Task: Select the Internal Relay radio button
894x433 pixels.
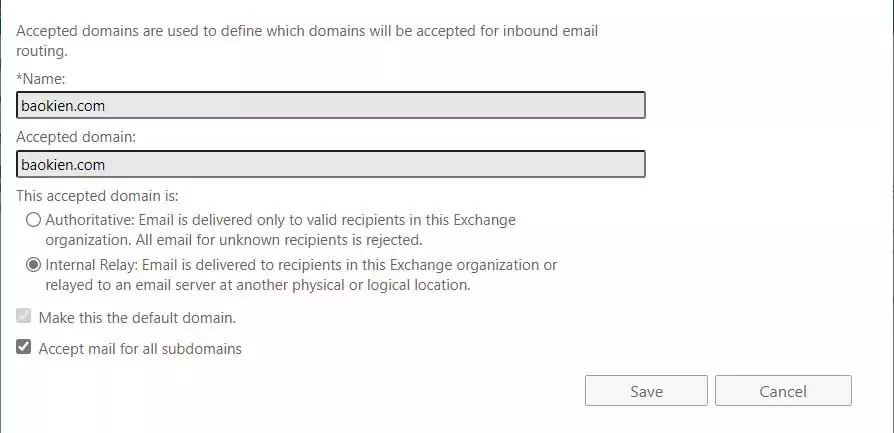Action: coord(34,265)
